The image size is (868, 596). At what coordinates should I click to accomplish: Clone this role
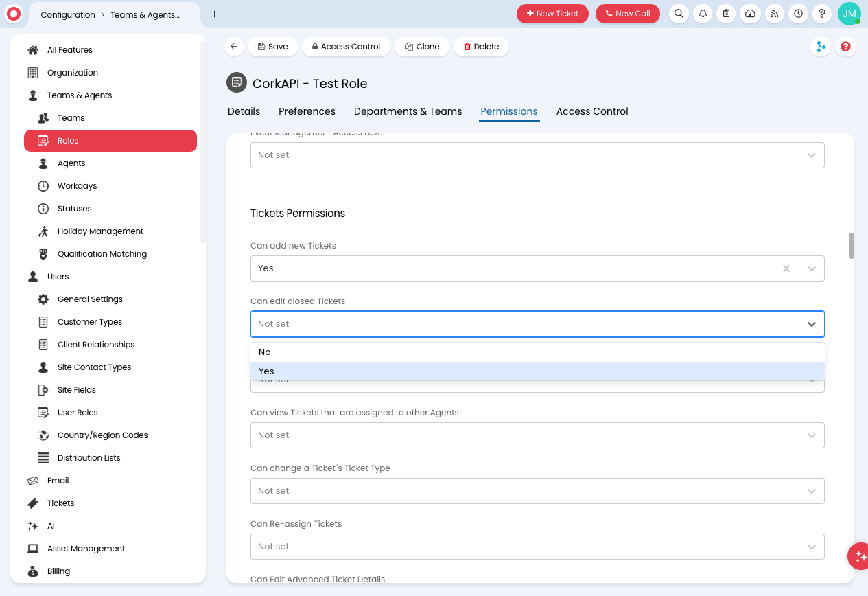pyautogui.click(x=422, y=47)
